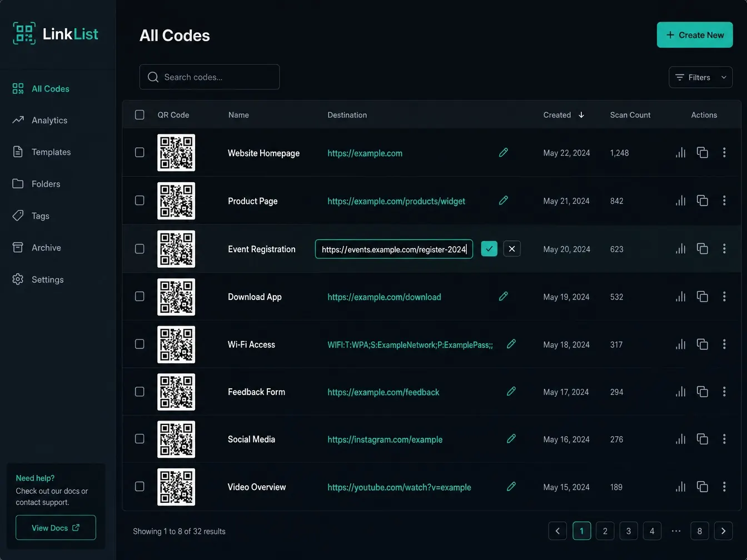View analytics chart for Download App
Viewport: 747px width, 560px height.
681,296
